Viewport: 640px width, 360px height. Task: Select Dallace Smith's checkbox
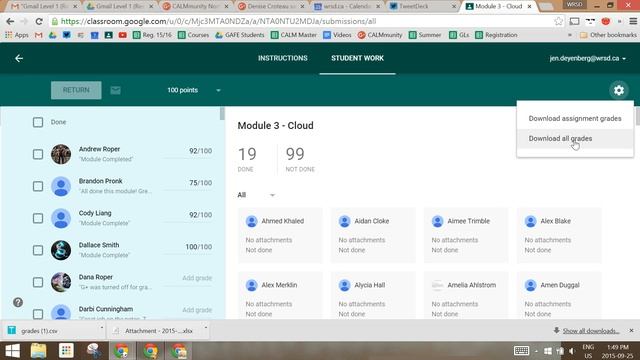point(38,250)
